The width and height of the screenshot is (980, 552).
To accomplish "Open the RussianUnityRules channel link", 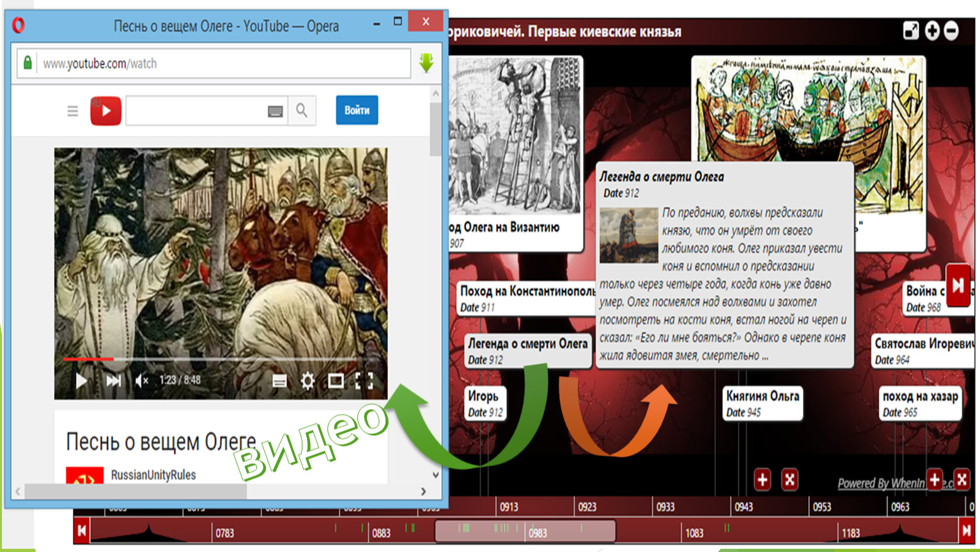I will click(153, 475).
